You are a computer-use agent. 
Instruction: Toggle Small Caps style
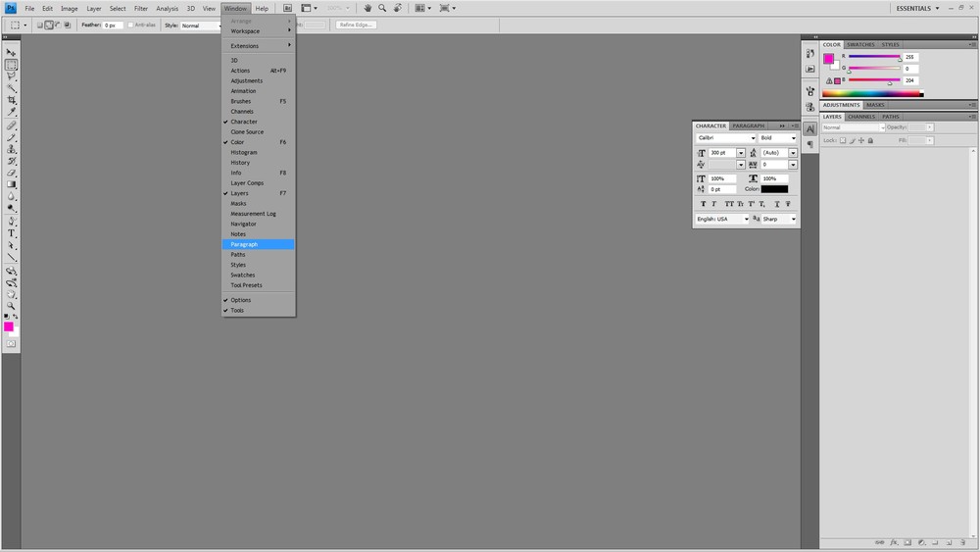(741, 204)
